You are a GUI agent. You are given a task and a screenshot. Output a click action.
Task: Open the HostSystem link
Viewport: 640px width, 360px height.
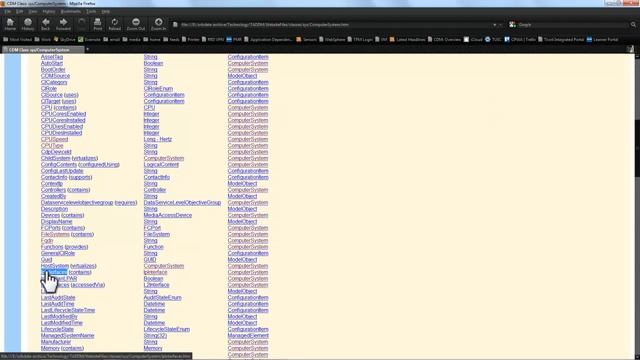point(55,266)
